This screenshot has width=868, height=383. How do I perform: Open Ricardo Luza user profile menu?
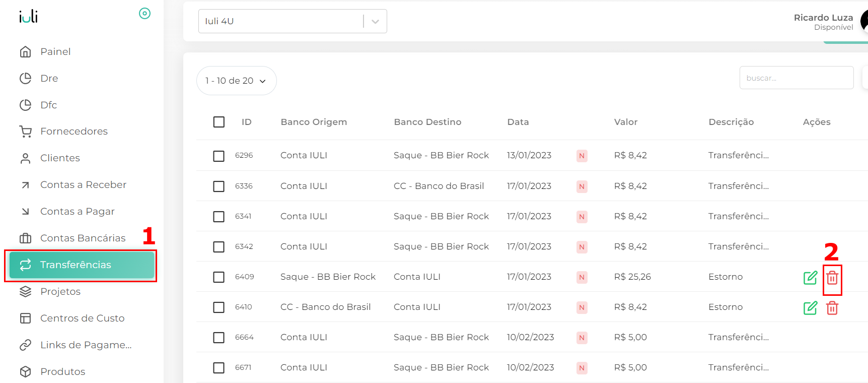coord(823,22)
